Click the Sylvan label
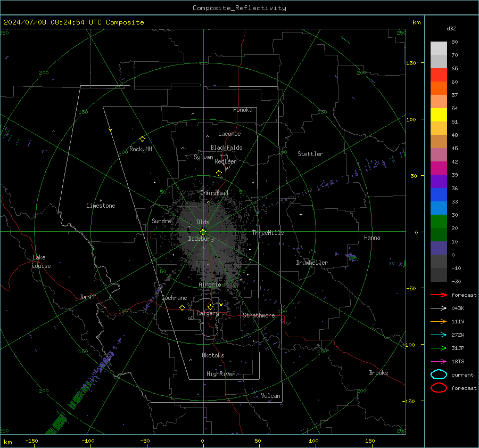This screenshot has height=448, width=479. [203, 157]
